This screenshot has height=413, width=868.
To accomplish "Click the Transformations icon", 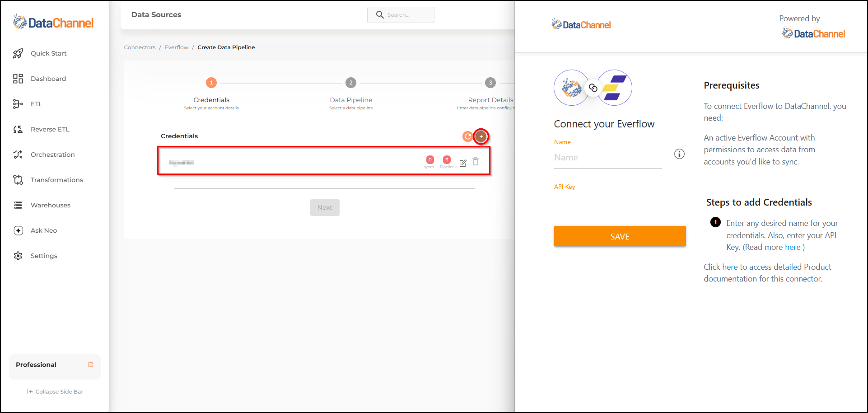I will click(18, 180).
